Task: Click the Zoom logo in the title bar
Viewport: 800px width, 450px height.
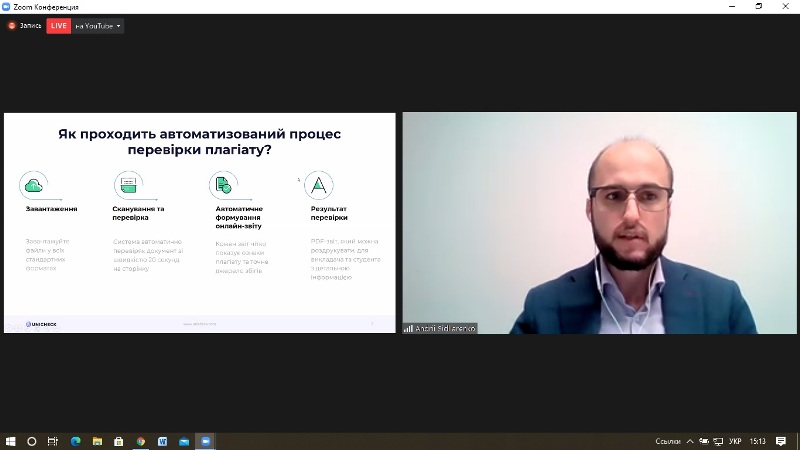Action: click(x=6, y=7)
